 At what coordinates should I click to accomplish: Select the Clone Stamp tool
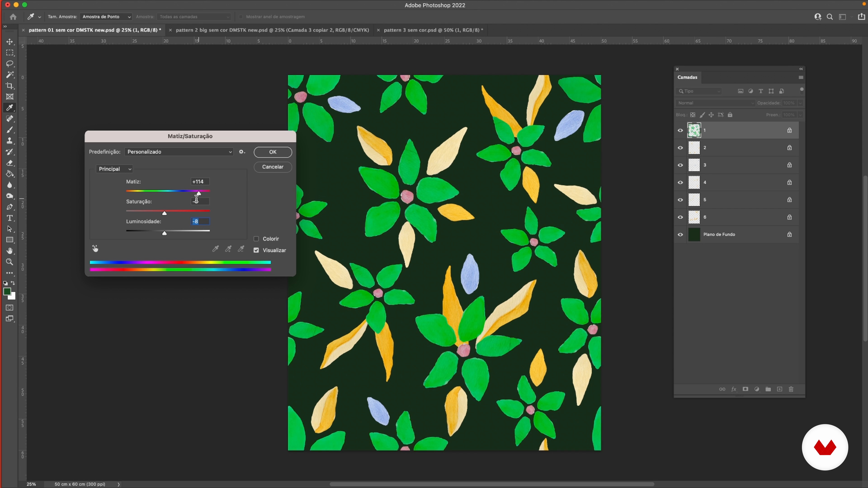(x=9, y=141)
